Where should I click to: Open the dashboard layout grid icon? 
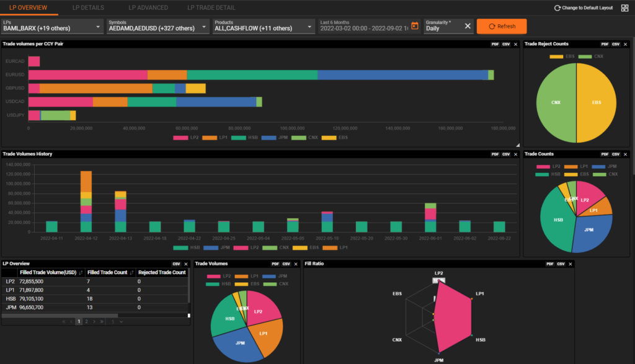click(x=624, y=8)
